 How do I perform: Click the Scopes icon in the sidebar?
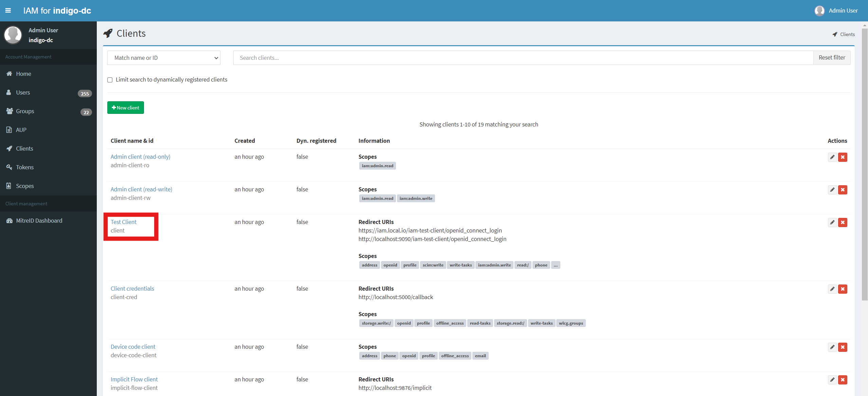coord(8,186)
